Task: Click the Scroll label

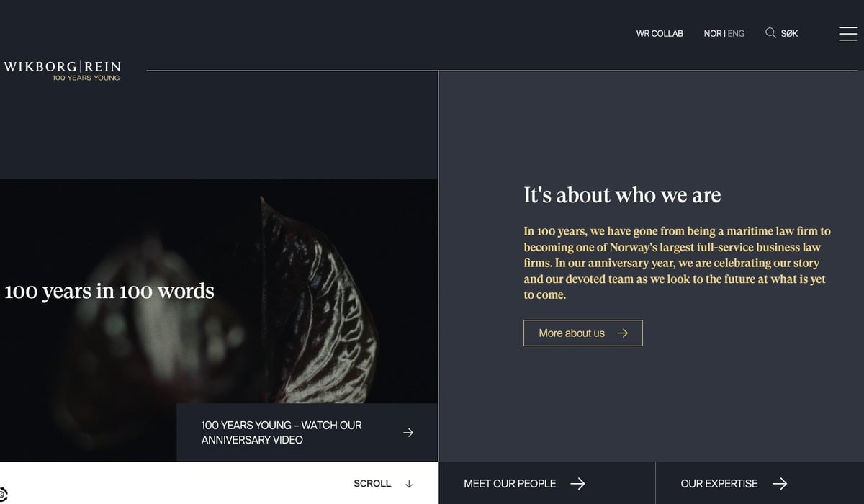Action: click(x=372, y=484)
